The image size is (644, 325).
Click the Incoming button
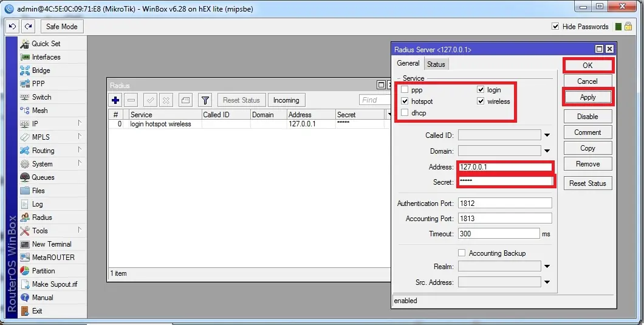pyautogui.click(x=286, y=100)
